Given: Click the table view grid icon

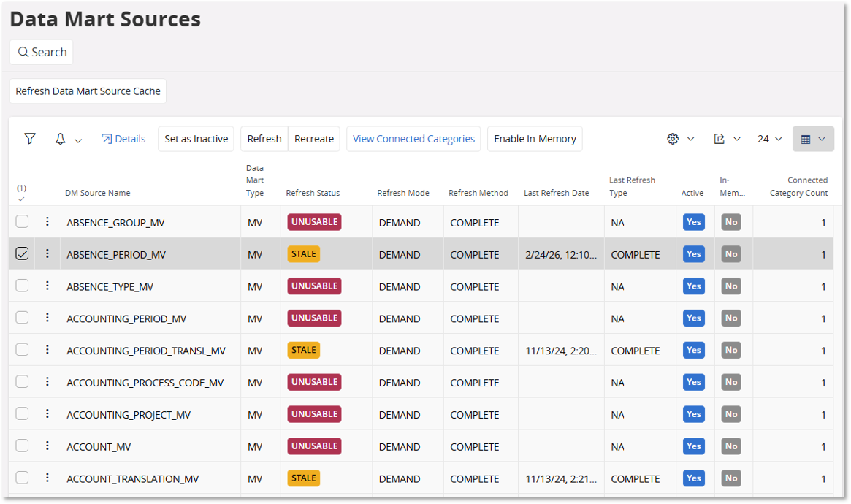Looking at the screenshot, I should pos(806,140).
